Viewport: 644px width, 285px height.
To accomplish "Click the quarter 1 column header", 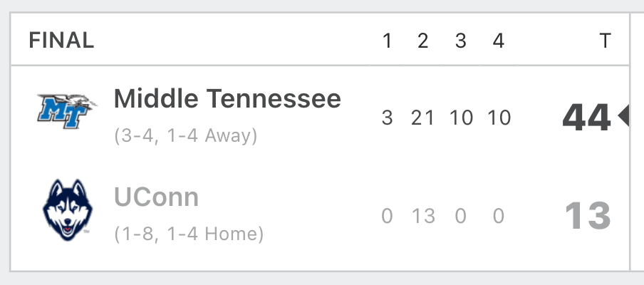I will 387,41.
